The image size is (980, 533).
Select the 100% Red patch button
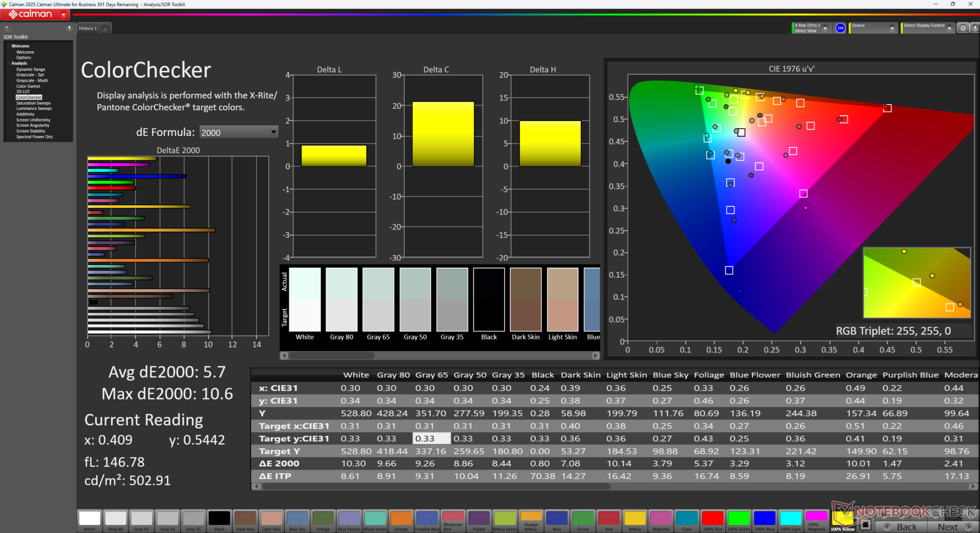pos(713,521)
